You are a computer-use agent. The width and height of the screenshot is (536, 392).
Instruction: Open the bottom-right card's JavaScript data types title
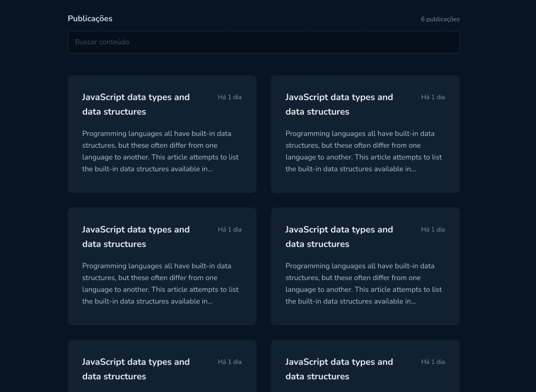pos(339,369)
